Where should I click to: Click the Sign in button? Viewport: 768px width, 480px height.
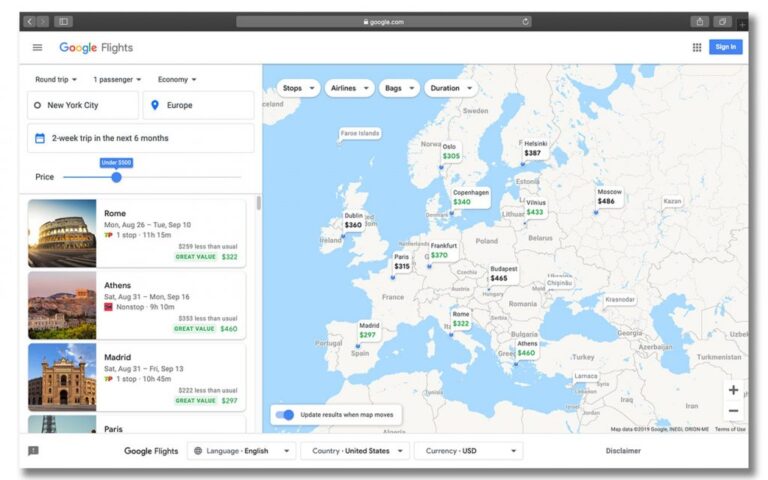725,47
